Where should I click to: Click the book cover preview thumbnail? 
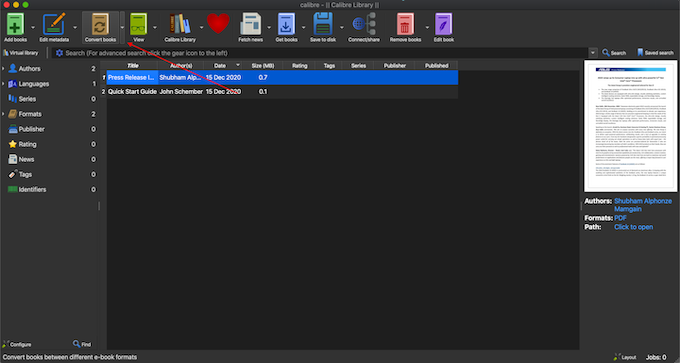631,126
